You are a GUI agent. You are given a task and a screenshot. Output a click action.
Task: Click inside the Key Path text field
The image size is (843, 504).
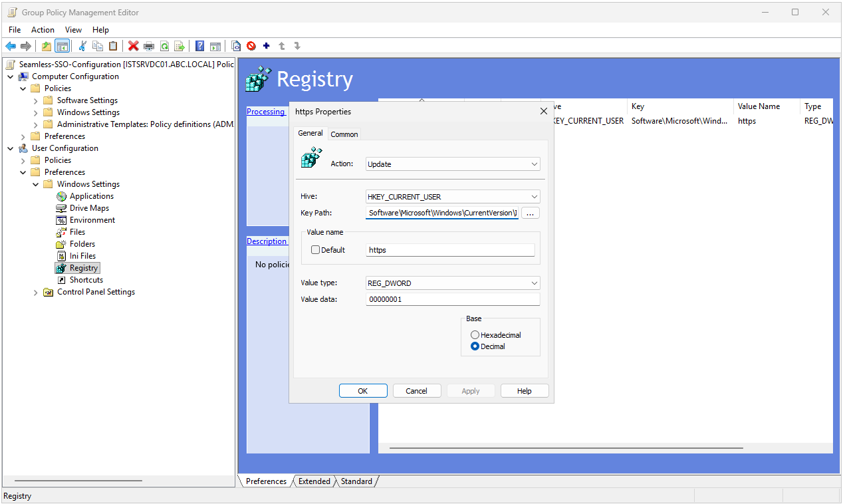(442, 213)
